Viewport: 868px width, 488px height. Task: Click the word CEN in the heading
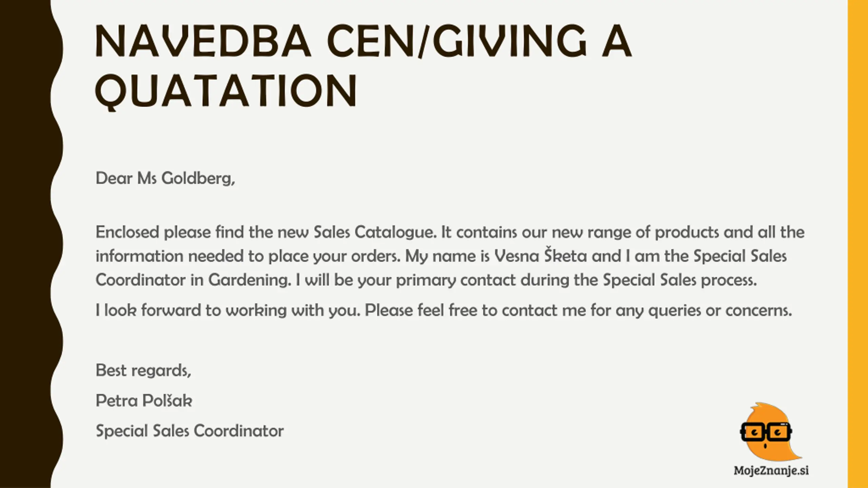coord(370,41)
